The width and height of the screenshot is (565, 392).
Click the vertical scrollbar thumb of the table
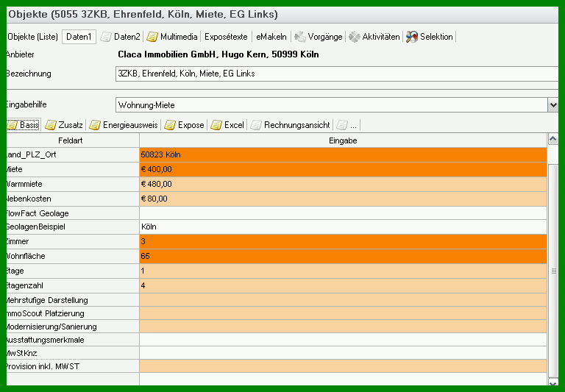point(553,271)
